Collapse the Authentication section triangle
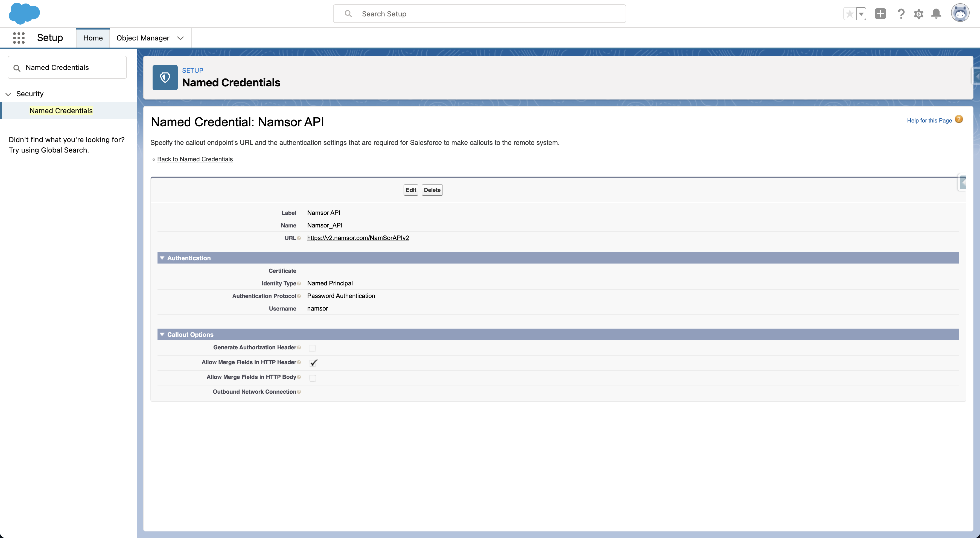 tap(162, 258)
